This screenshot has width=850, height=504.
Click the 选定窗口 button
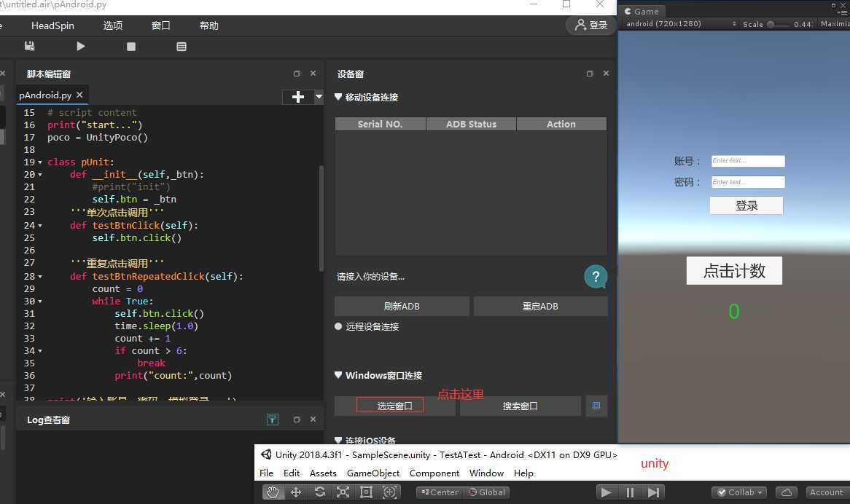394,406
